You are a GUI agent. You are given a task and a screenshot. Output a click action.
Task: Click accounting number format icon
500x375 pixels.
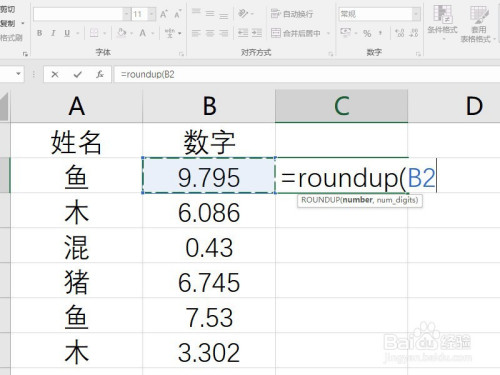346,33
